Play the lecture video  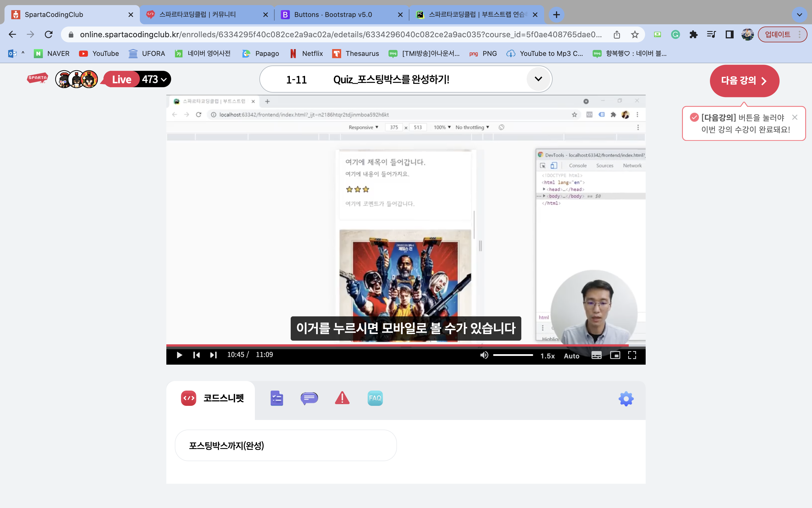pos(179,355)
